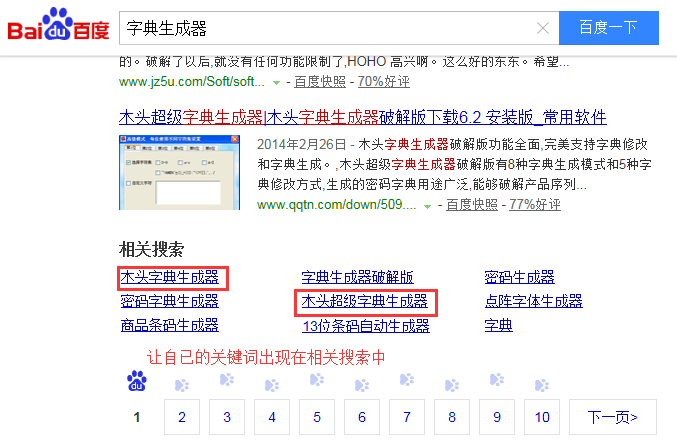Click the paw icon above page 6
Viewport: 677px width, 441px height.
point(361,381)
